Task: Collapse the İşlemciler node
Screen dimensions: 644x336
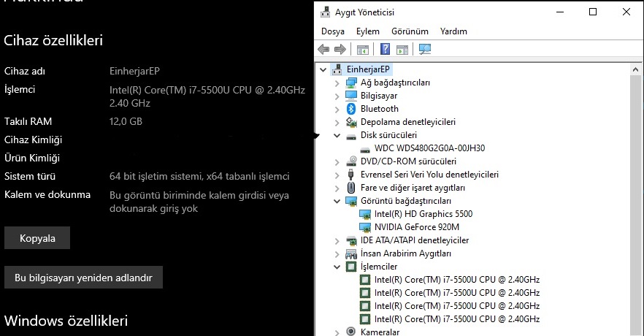Action: [337, 267]
